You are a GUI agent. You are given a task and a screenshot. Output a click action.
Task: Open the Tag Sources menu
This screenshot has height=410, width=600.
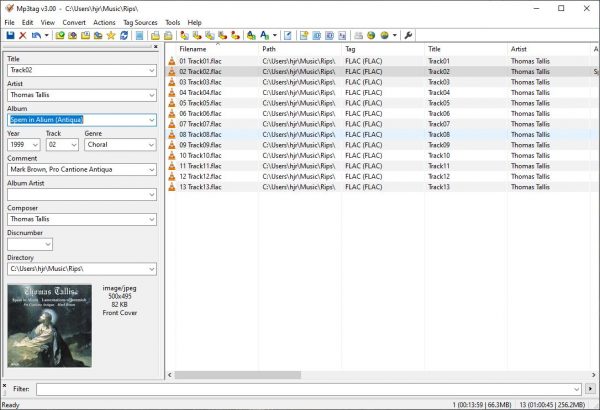[x=140, y=23]
